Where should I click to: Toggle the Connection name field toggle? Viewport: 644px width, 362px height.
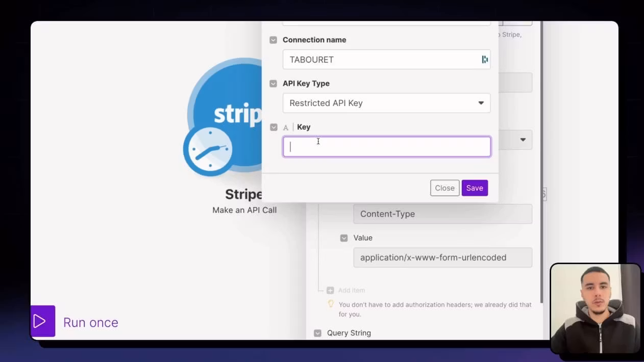tap(274, 40)
